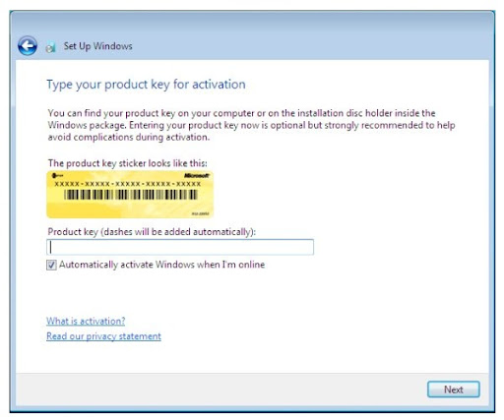
Task: Click the 'Automatically activate Windows when I'm online' label
Action: [x=161, y=265]
